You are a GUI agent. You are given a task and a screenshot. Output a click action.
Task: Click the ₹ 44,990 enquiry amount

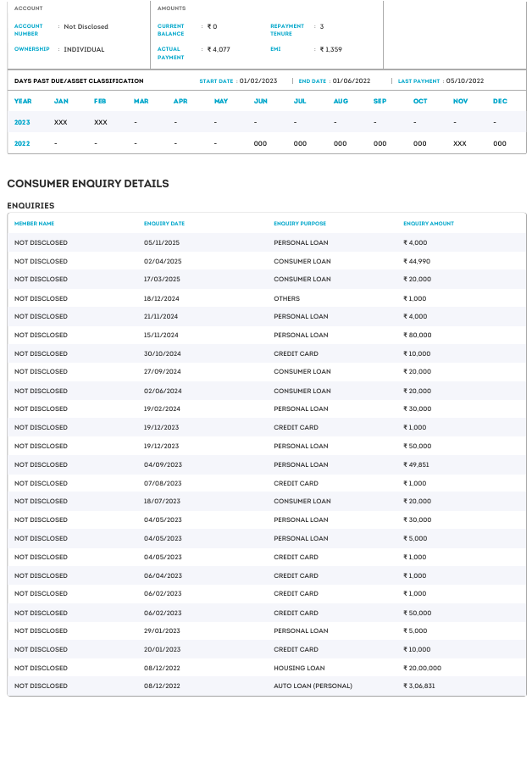pos(417,261)
